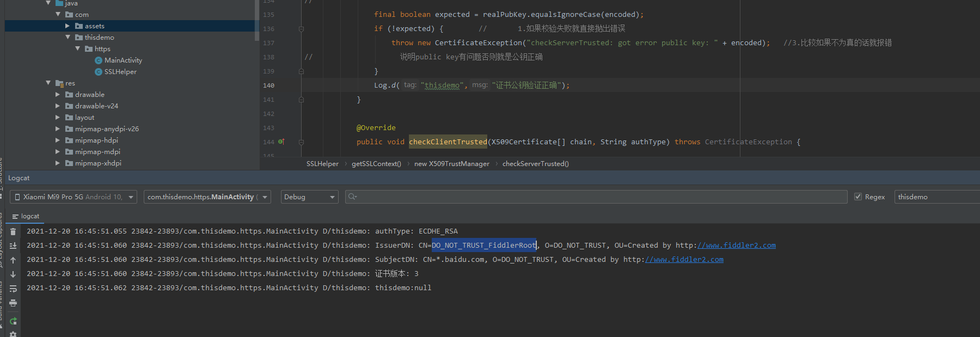Click the res folder icon
Viewport: 980px width, 337px height.
pyautogui.click(x=59, y=83)
